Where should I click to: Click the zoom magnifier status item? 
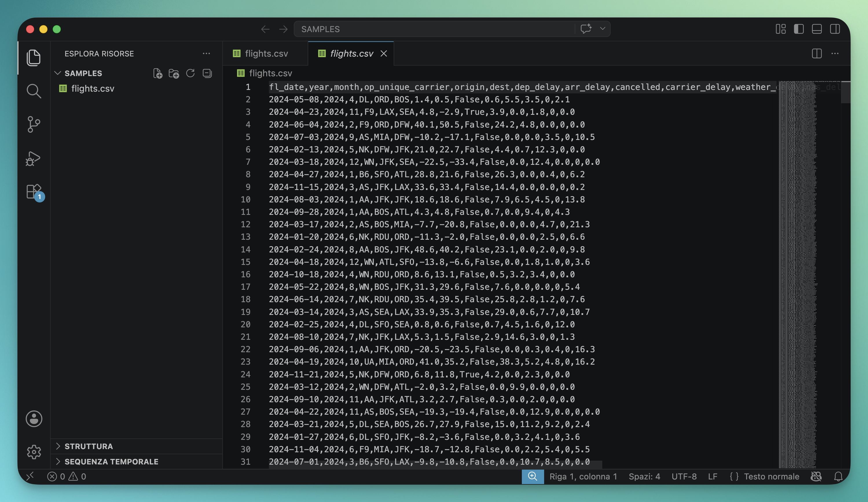533,476
